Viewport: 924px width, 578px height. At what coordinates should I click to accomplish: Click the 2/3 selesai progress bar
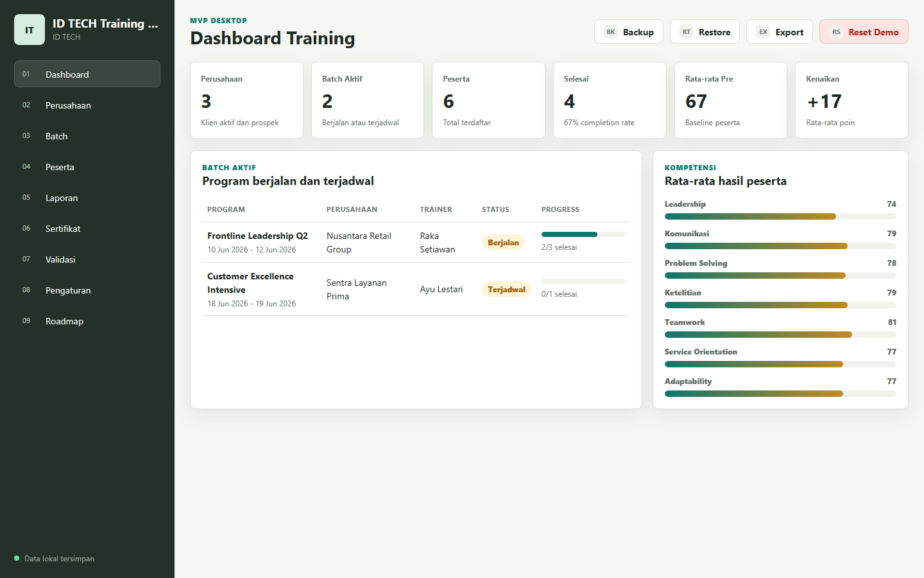pyautogui.click(x=583, y=234)
